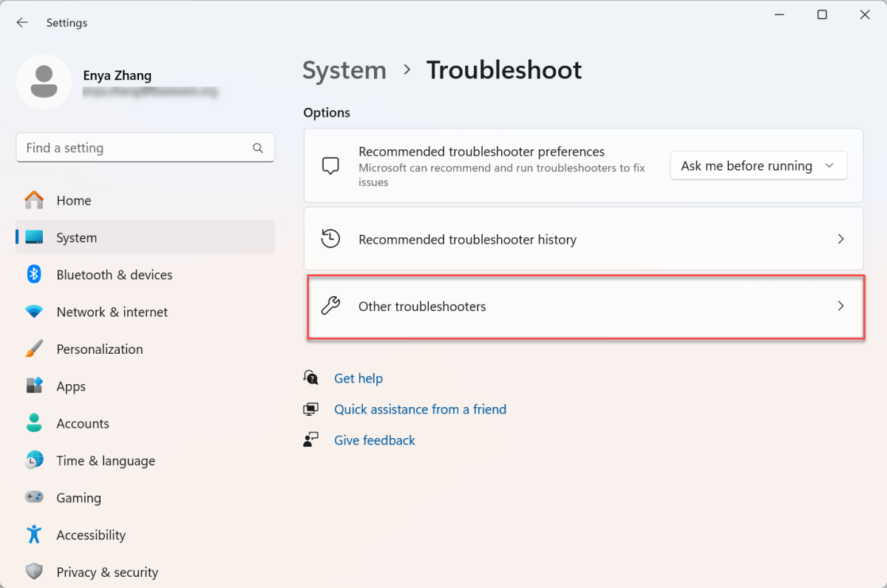Click the Home icon in the sidebar
This screenshot has height=588, width=887.
pyautogui.click(x=34, y=200)
